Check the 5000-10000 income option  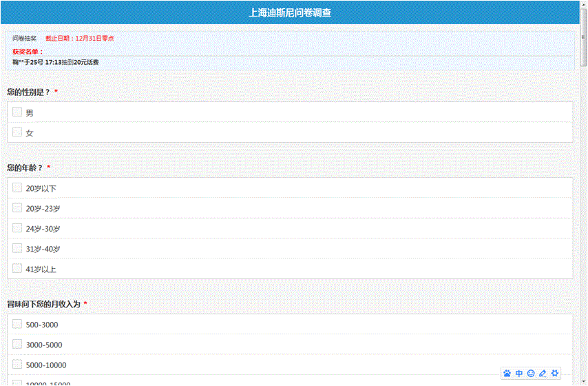point(17,364)
